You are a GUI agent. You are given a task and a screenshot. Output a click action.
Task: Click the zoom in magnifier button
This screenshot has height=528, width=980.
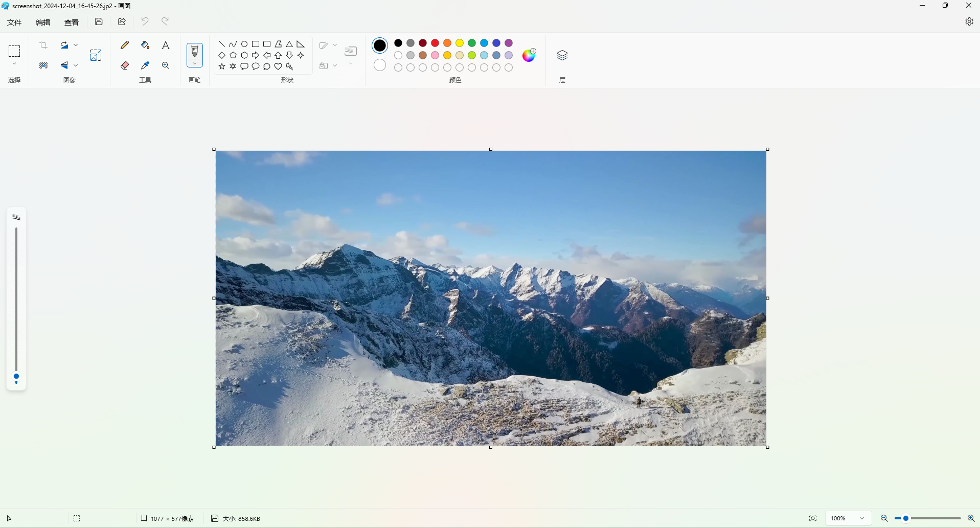pos(971,518)
